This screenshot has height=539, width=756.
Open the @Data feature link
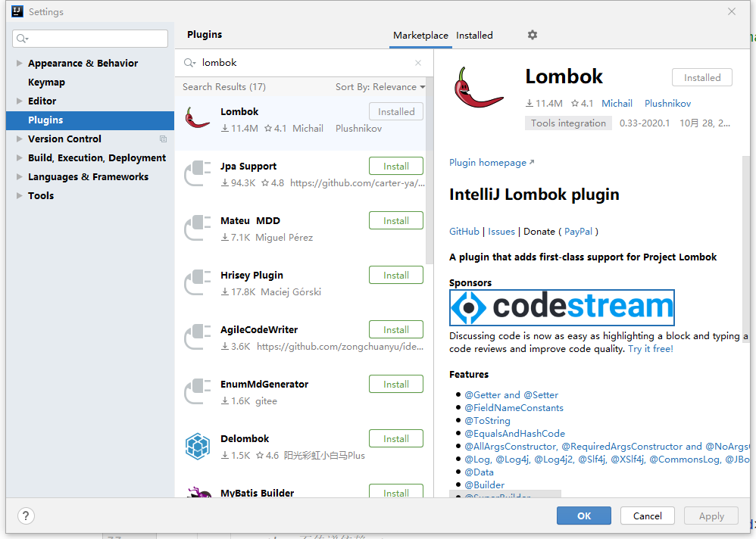pyautogui.click(x=479, y=472)
